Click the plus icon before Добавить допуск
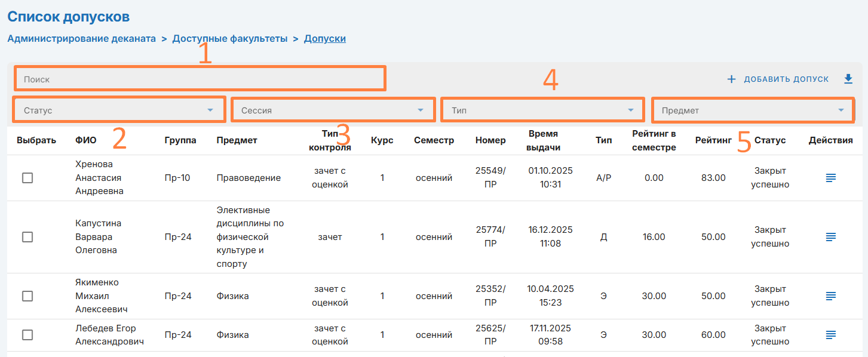 tap(731, 79)
